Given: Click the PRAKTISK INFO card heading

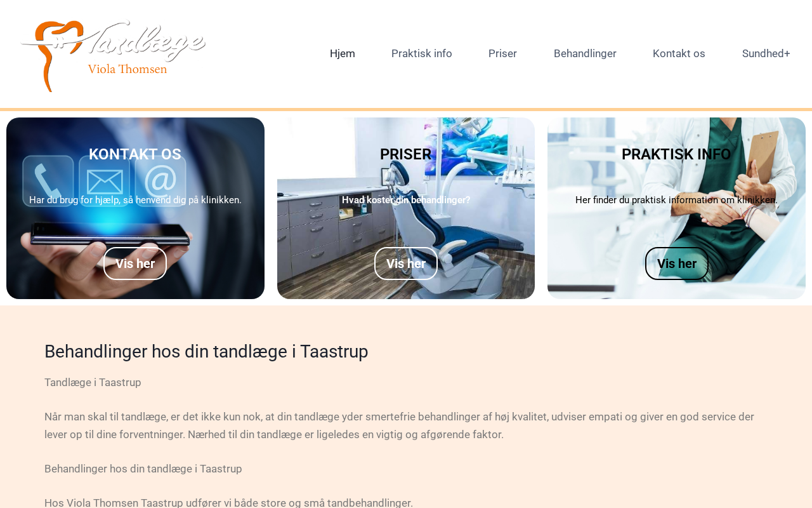Looking at the screenshot, I should (x=676, y=154).
